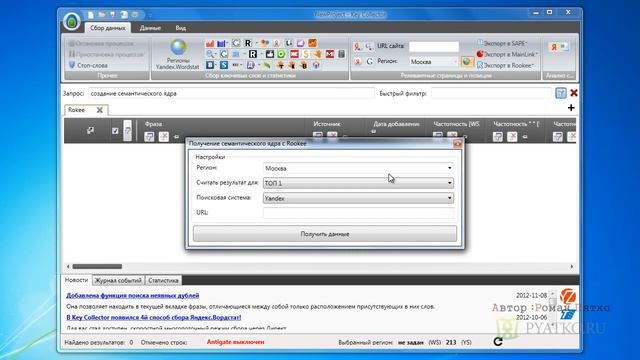Click the refresh icon in status bar
Screen dimensions: 640x360
[498, 342]
